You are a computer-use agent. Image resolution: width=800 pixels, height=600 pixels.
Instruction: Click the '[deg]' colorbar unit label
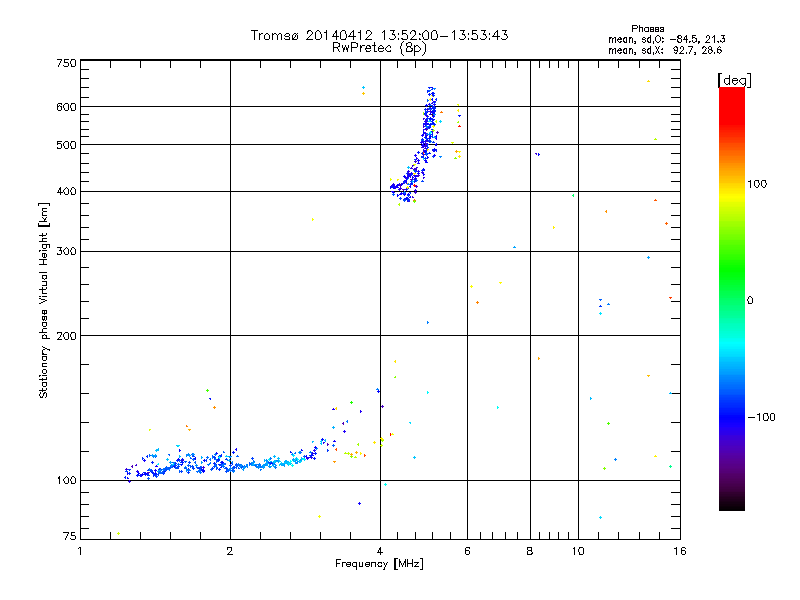pyautogui.click(x=734, y=80)
